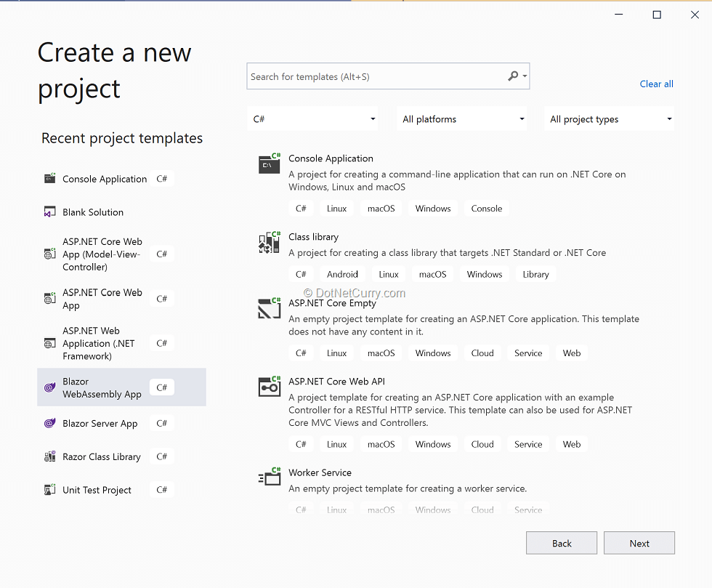
Task: Click the Linux tag under Console Application
Action: 336,209
